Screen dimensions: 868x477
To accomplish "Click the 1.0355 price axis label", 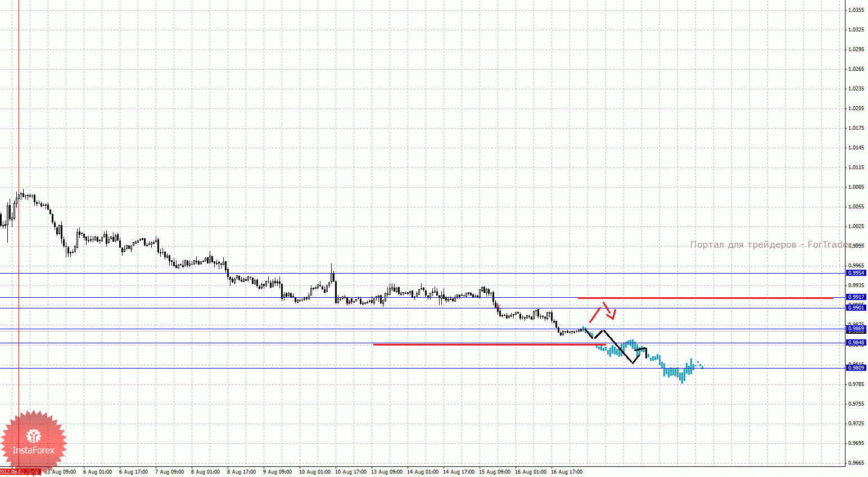I will pyautogui.click(x=856, y=10).
